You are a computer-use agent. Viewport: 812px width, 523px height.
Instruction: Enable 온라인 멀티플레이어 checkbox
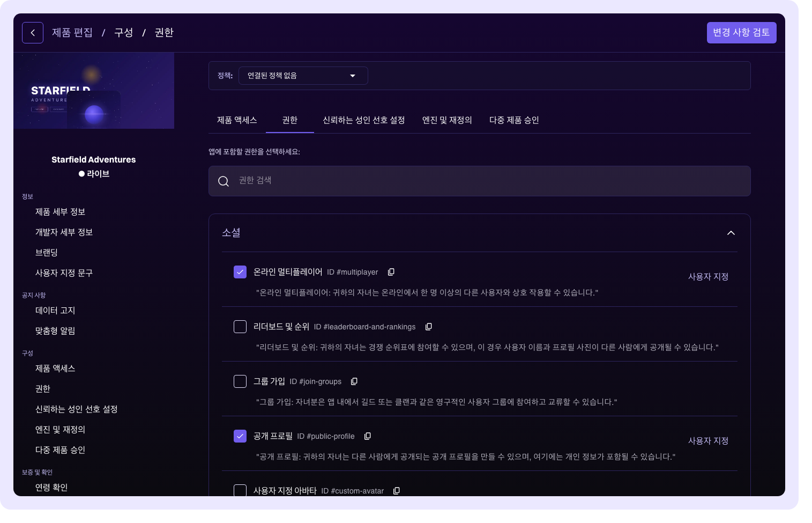240,272
